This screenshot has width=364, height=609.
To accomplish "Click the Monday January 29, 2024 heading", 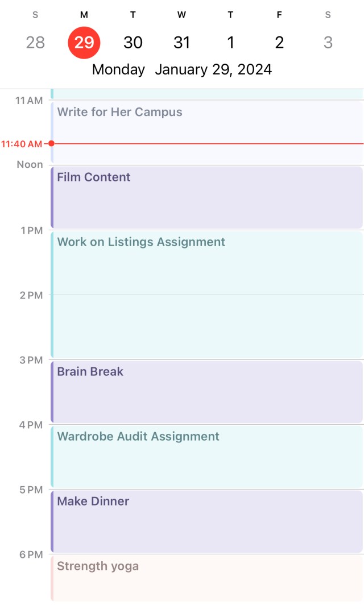I will (181, 69).
